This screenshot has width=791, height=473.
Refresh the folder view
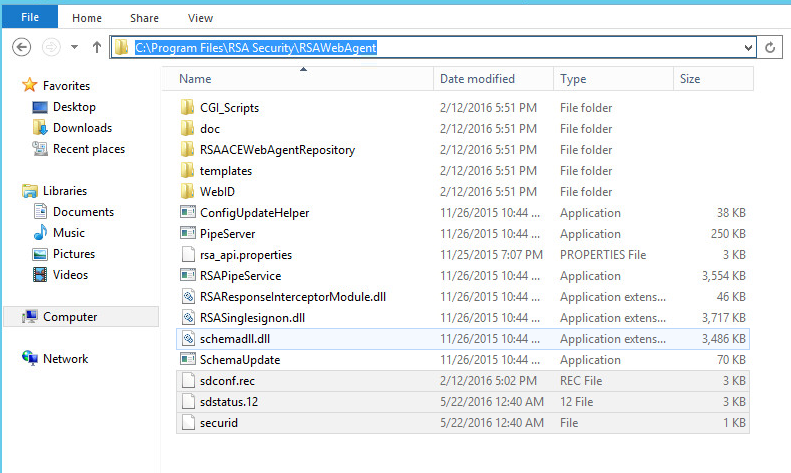click(x=770, y=47)
